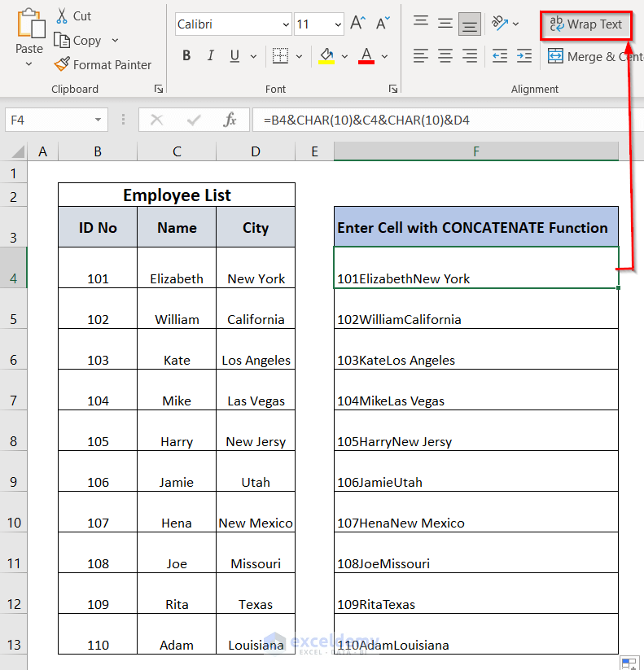Screen dimensions: 644x670
Task: Open the Paste options dropdown arrow
Action: tap(28, 64)
